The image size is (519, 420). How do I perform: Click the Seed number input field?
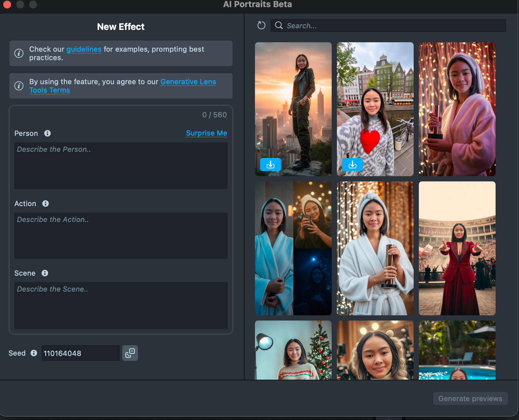[80, 353]
